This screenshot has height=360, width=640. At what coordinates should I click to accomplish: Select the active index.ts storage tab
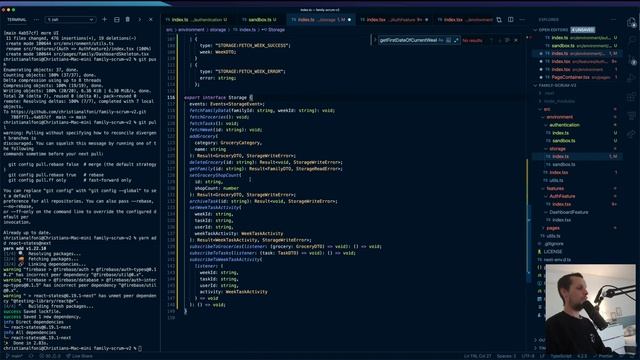(x=321, y=20)
